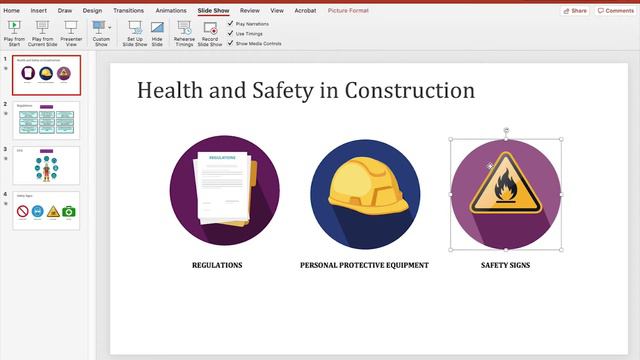Open the Review tab
The image size is (640, 360).
click(249, 11)
